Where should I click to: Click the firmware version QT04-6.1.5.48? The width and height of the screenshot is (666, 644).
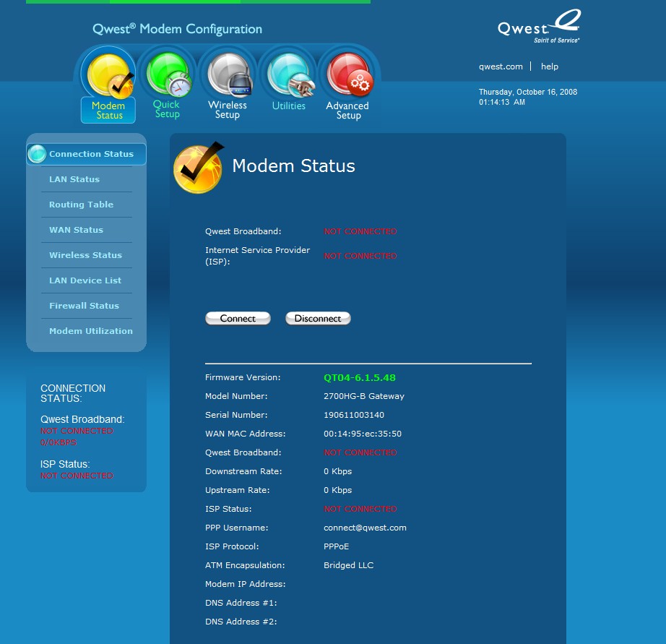click(x=359, y=377)
